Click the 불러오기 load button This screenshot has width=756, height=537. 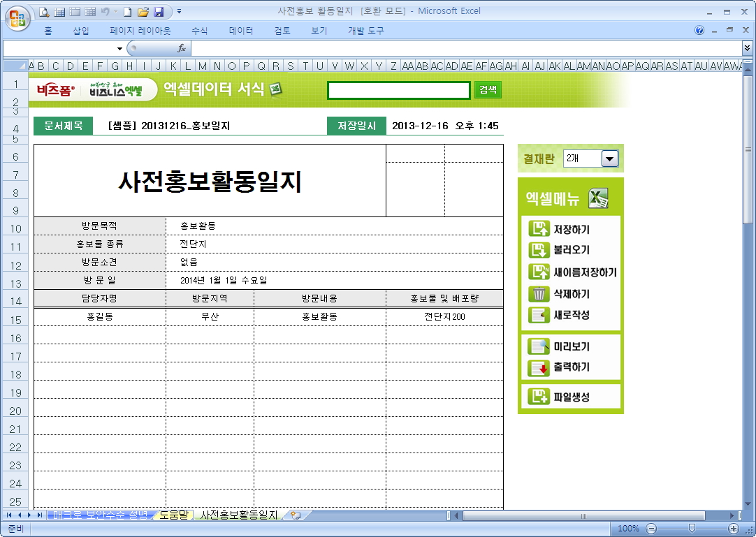click(559, 250)
